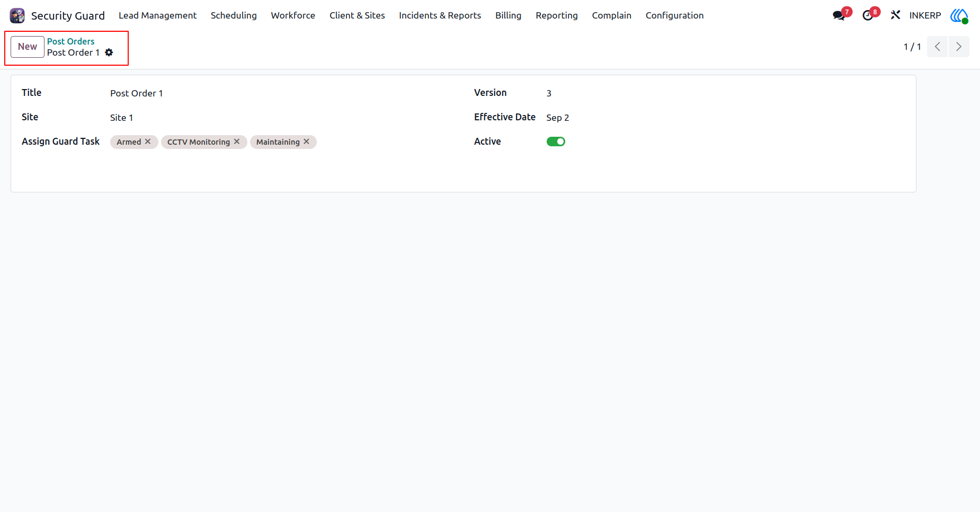Click the New button

click(28, 47)
